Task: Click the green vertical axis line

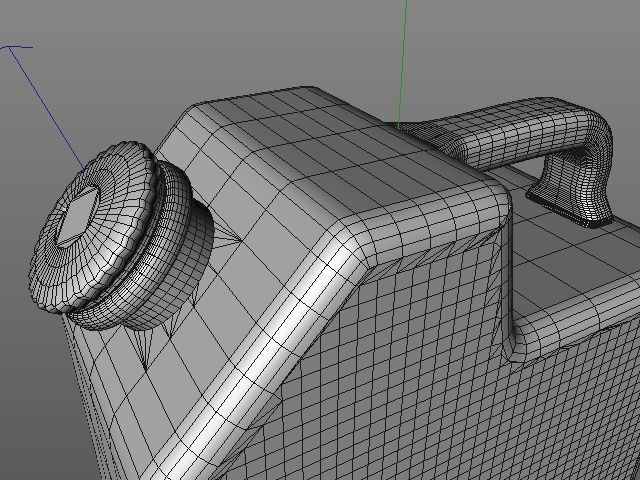Action: (x=402, y=63)
